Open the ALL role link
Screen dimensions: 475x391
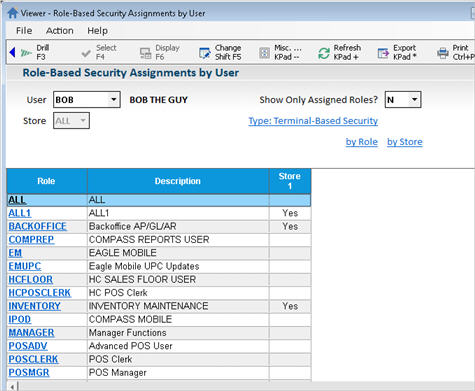(x=17, y=200)
